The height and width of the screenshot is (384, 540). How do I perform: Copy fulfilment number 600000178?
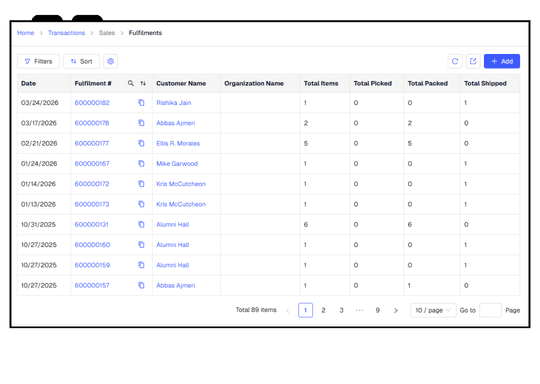[141, 123]
